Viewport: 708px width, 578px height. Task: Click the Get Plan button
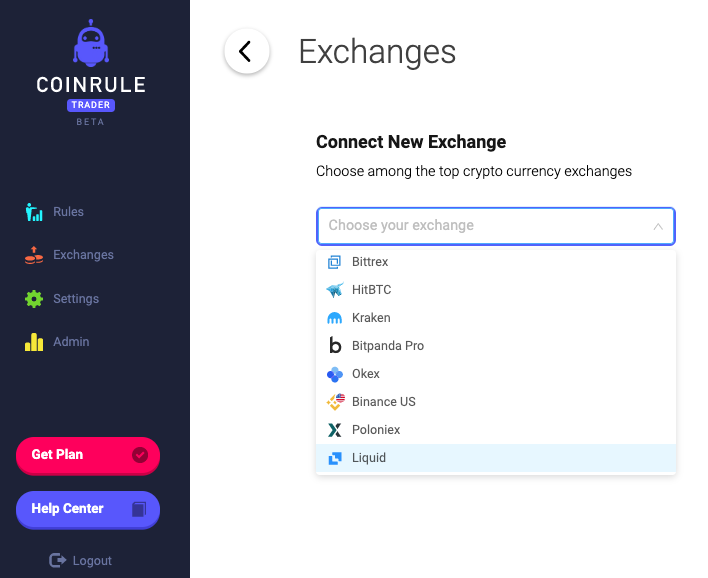point(88,455)
